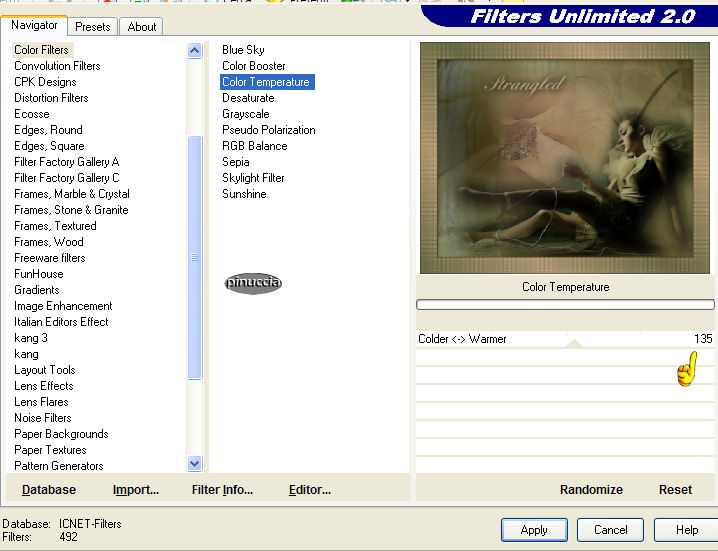Select Frames, Stone & Granite

coord(71,210)
